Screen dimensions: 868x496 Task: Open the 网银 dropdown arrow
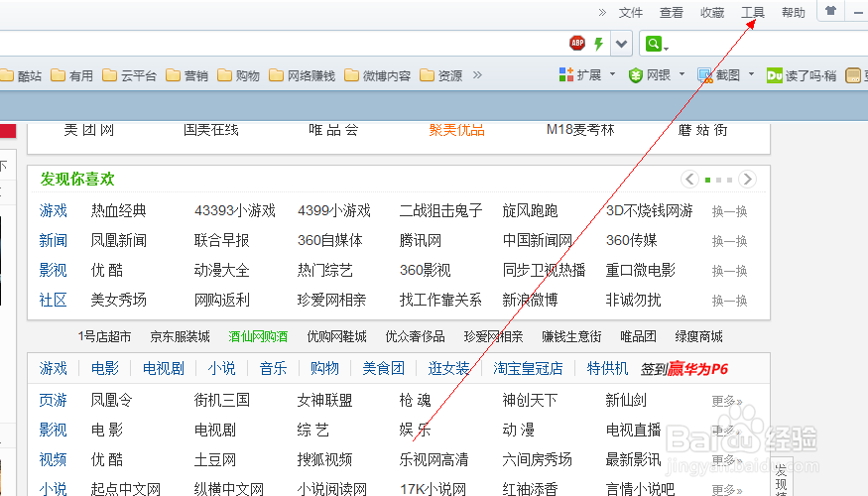pos(682,73)
